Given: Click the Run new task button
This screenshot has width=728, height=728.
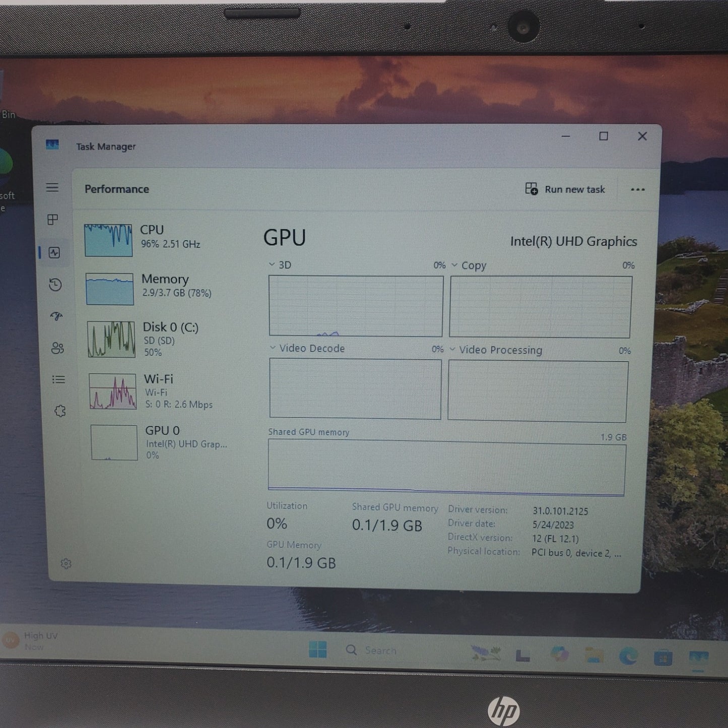Looking at the screenshot, I should click(565, 189).
